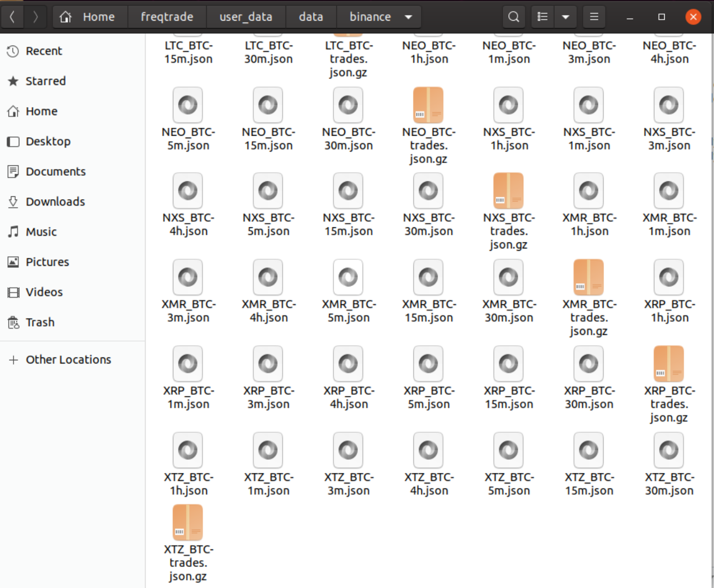Screen dimensions: 714x588
Task: Open the hamburger menu
Action: 594,16
